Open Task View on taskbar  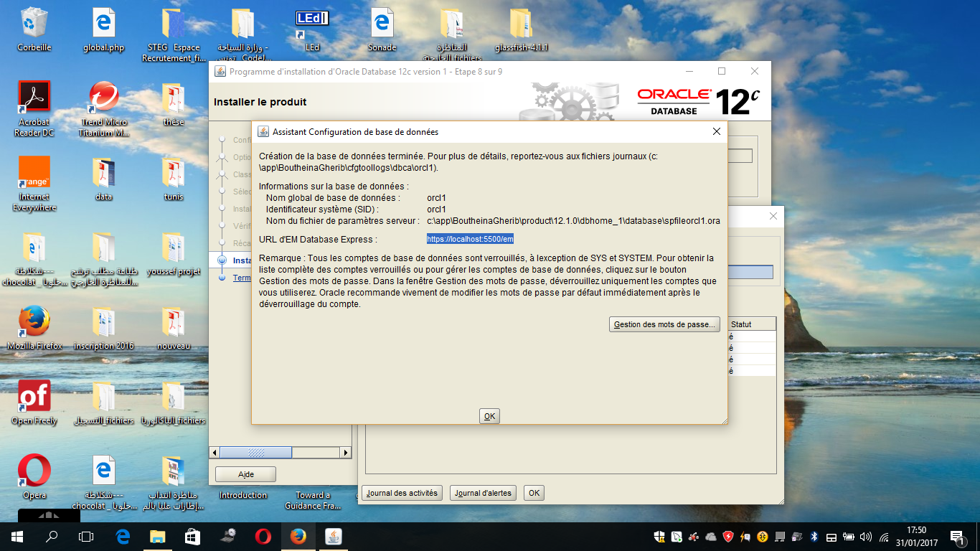point(86,536)
